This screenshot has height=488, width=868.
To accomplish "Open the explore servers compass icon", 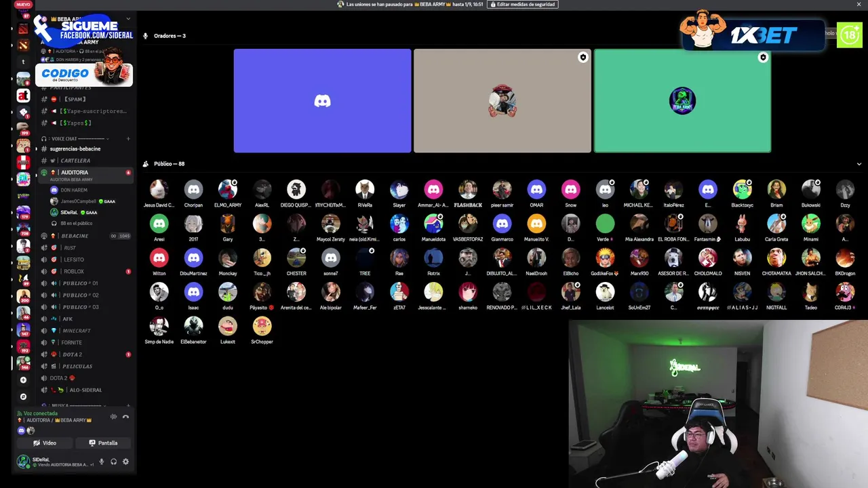I will pos(23,396).
